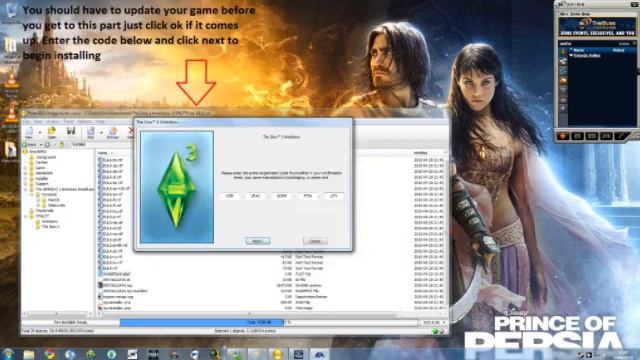
Task: Click the Add toolbar icon in PowerISO
Action: point(91,133)
